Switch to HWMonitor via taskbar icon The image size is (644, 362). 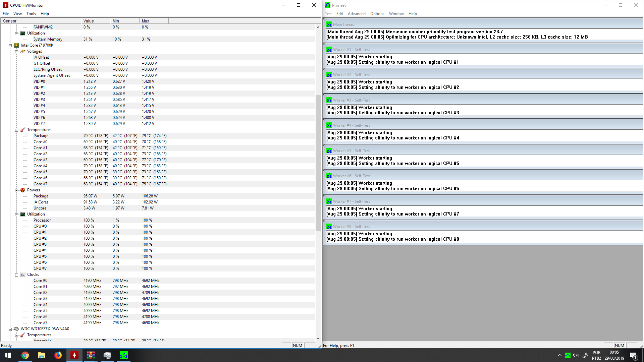pyautogui.click(x=74, y=355)
